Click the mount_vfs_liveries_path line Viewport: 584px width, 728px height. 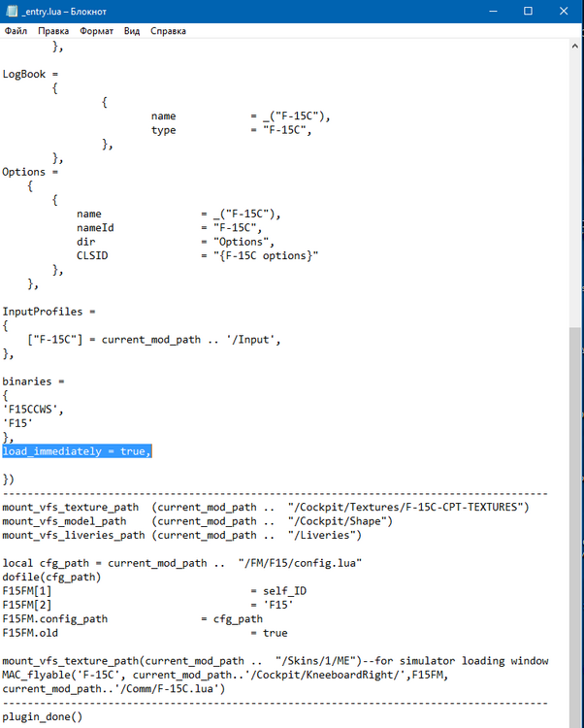pyautogui.click(x=181, y=535)
